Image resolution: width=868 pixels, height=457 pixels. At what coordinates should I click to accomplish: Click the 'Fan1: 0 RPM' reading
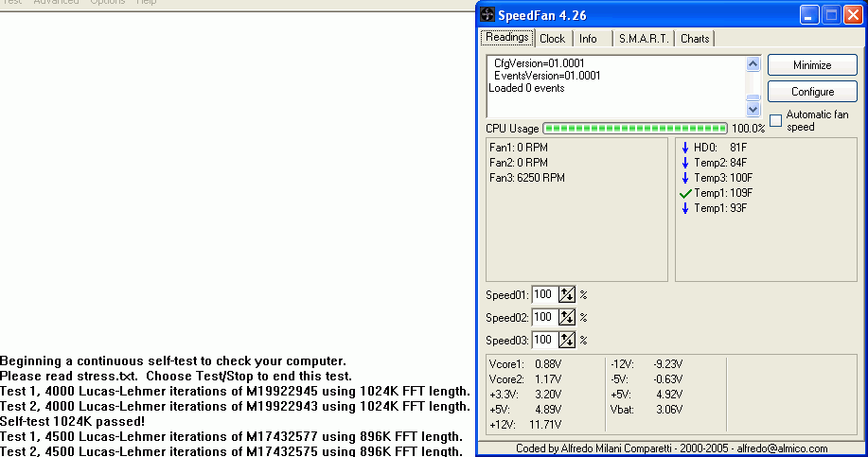coord(518,148)
